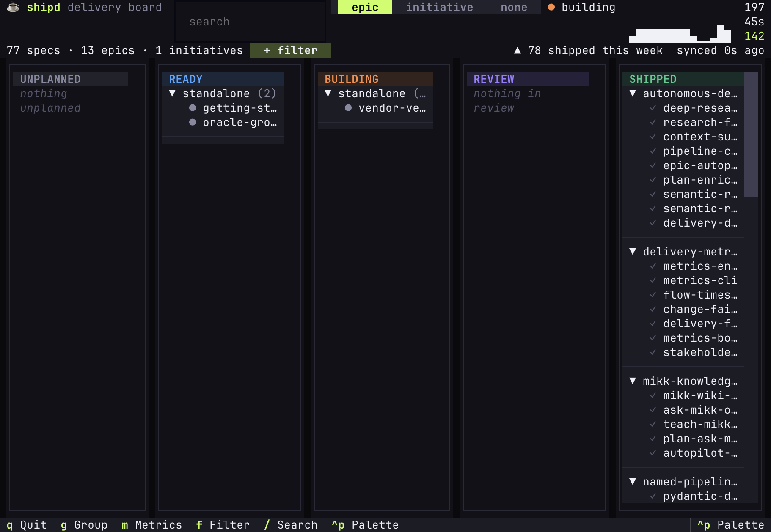Collapse the READY standalone (2) group
Viewport: 771px width, 532px height.
pyautogui.click(x=172, y=93)
